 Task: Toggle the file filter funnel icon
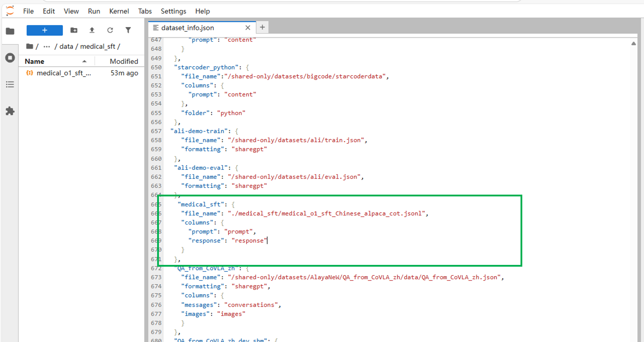[x=128, y=30]
